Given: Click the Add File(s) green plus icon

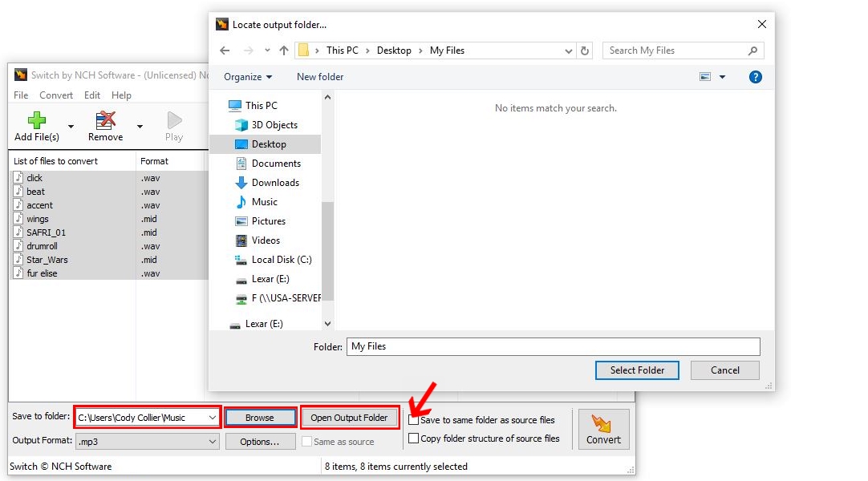Looking at the screenshot, I should [36, 120].
